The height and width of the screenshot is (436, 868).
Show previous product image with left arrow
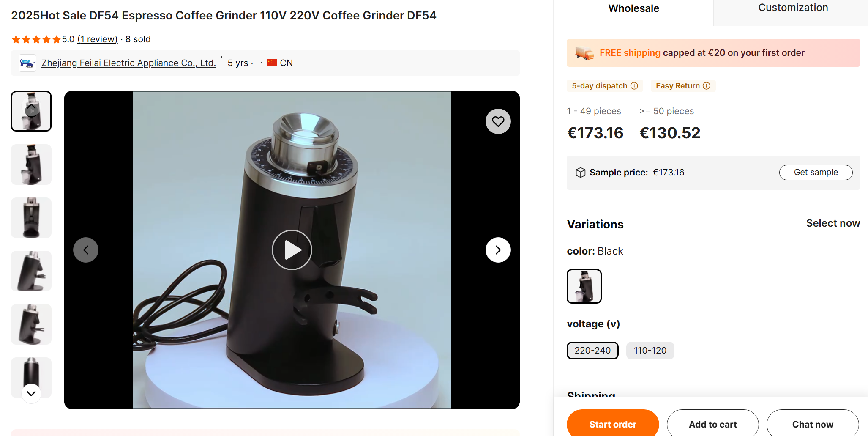coord(86,250)
